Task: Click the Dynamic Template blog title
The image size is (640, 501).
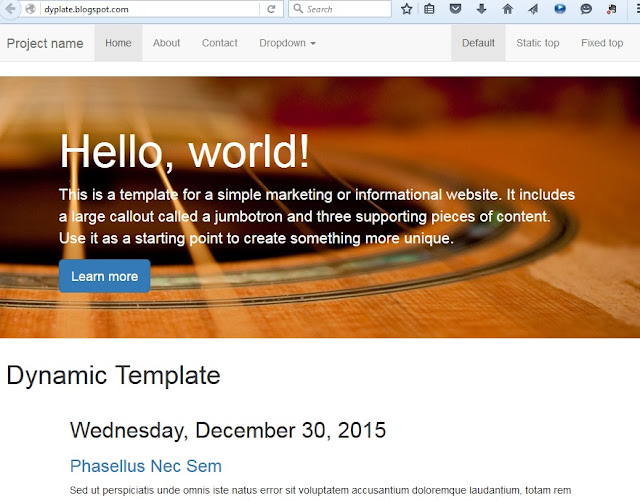Action: (x=113, y=375)
